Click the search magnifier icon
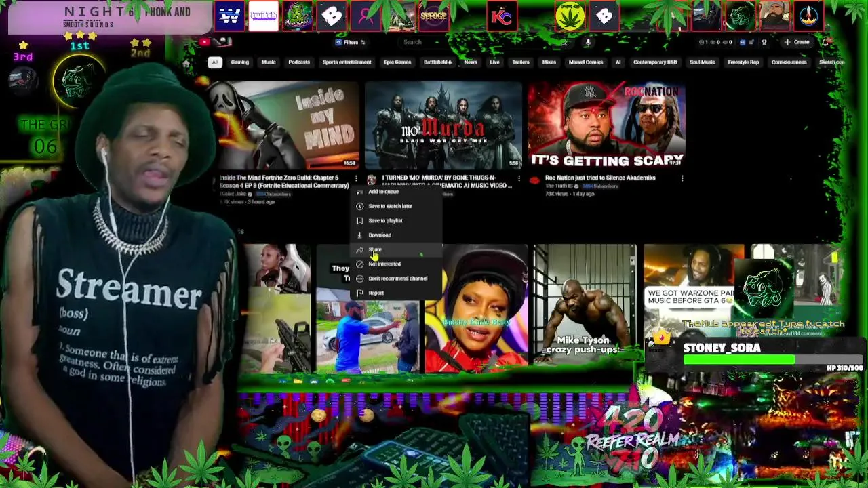The image size is (868, 488). point(564,42)
